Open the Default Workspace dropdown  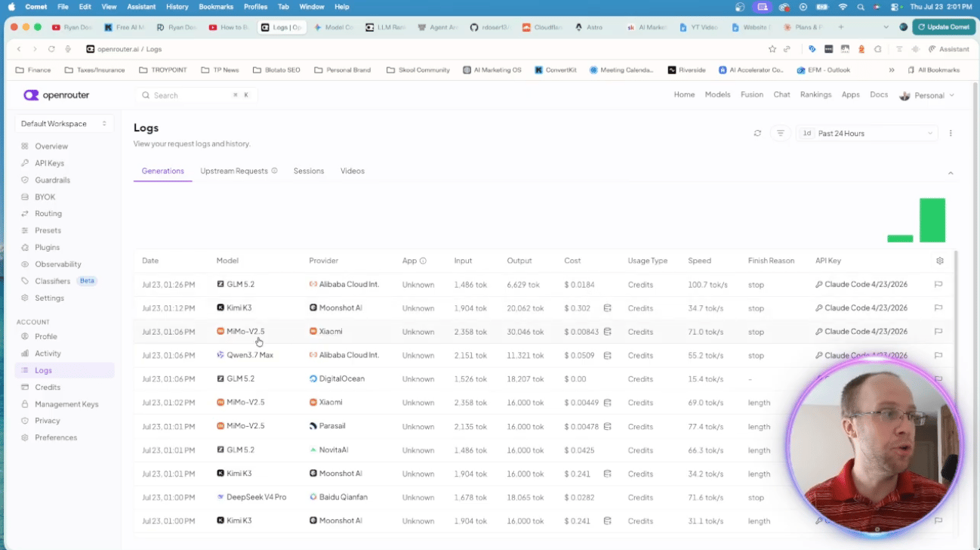coord(64,124)
